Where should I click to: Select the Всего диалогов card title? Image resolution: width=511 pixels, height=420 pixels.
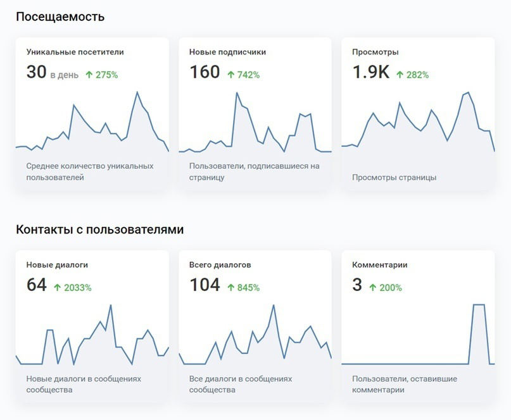click(x=220, y=264)
